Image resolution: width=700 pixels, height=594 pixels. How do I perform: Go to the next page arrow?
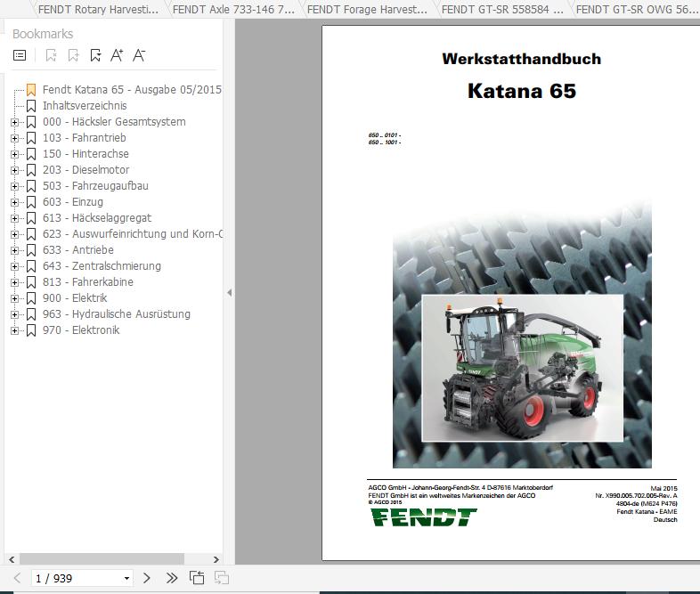coord(146,578)
